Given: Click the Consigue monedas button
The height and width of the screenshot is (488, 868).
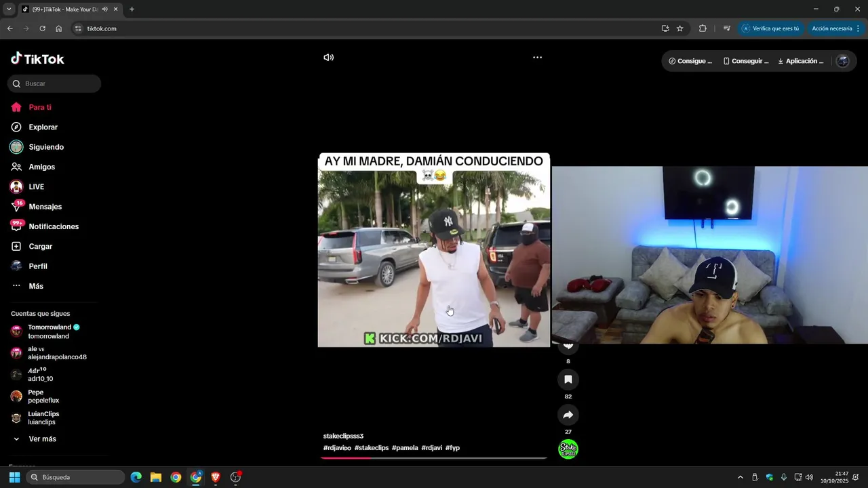Looking at the screenshot, I should coord(690,61).
